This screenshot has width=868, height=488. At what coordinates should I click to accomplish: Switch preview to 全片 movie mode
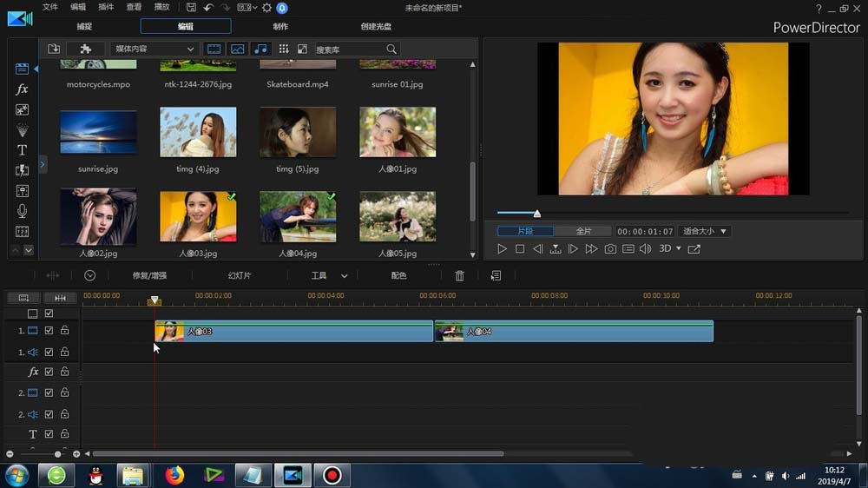[x=583, y=231]
